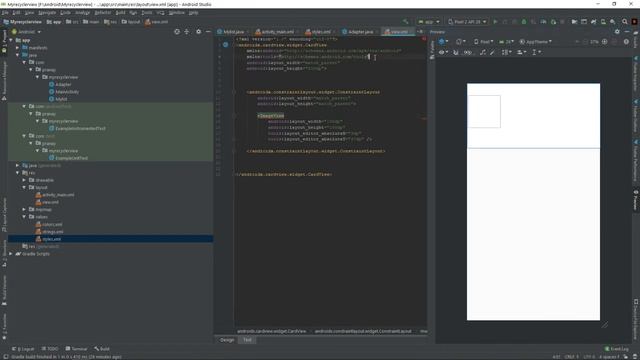Open SDK Manager icon in toolbar
640x360 pixels.
click(613, 22)
